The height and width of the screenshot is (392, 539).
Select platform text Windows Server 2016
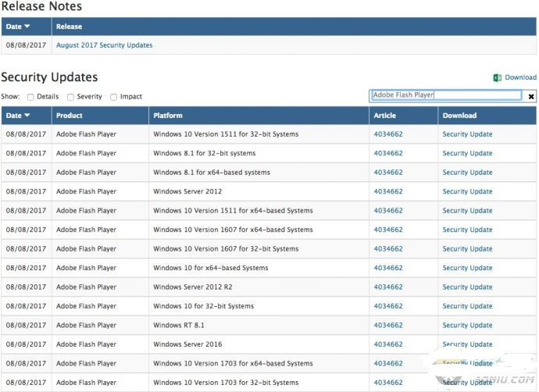tap(187, 344)
